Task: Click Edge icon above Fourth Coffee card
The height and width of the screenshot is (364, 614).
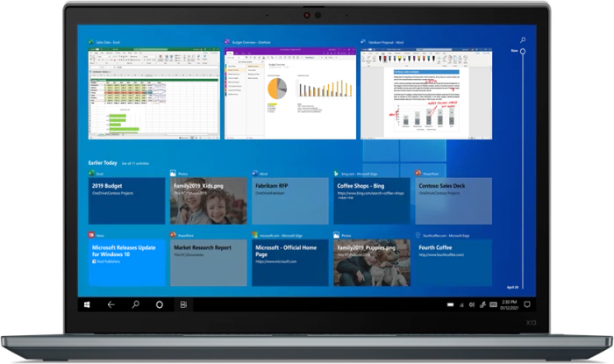Action: [418, 235]
